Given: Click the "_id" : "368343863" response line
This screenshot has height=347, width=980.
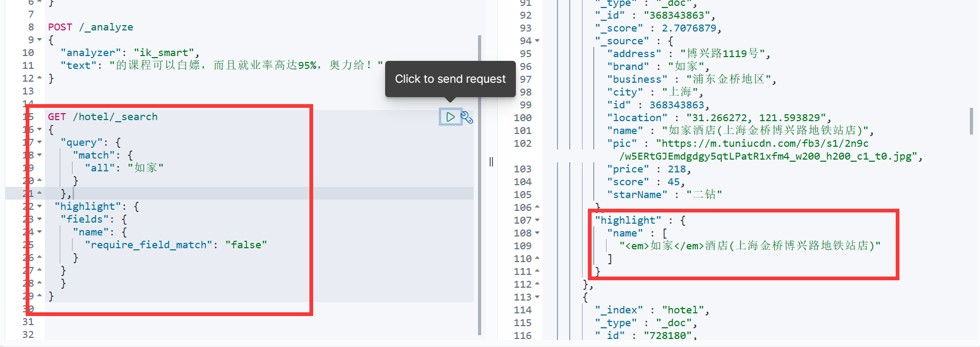Looking at the screenshot, I should (655, 15).
